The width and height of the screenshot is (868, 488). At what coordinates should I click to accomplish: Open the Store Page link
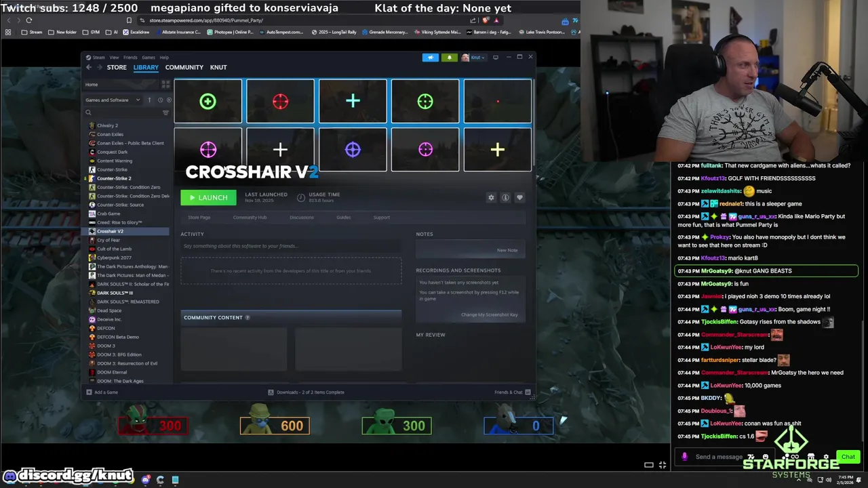click(199, 218)
